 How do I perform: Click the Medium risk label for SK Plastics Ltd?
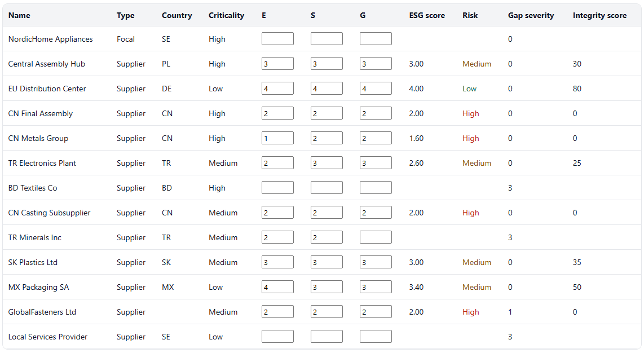[x=477, y=262]
